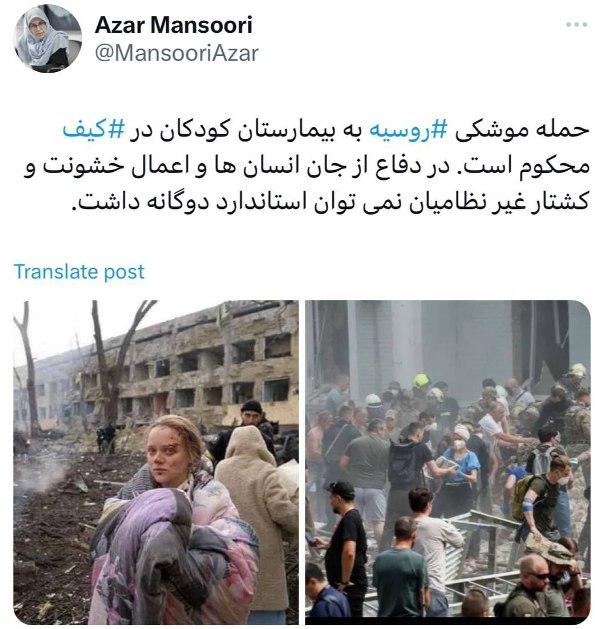Viewport: 595px width, 629px height.
Task: Click the man in black cap and shirt
Action: [346, 538]
